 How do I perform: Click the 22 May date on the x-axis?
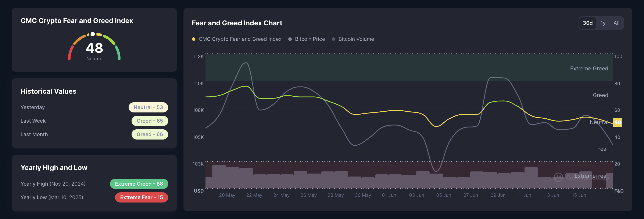coord(254,195)
